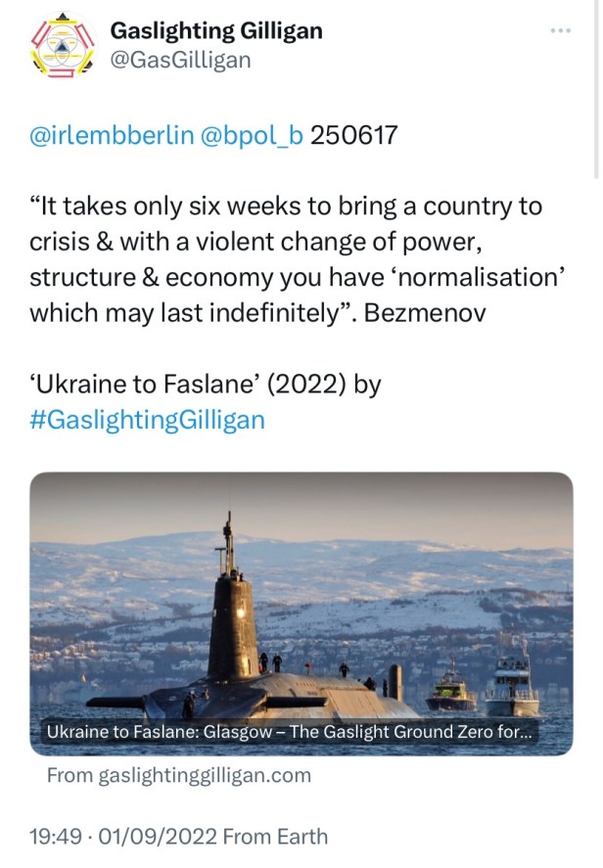Click the 'From Earth' location label
This screenshot has height=868, width=603.
click(x=275, y=837)
